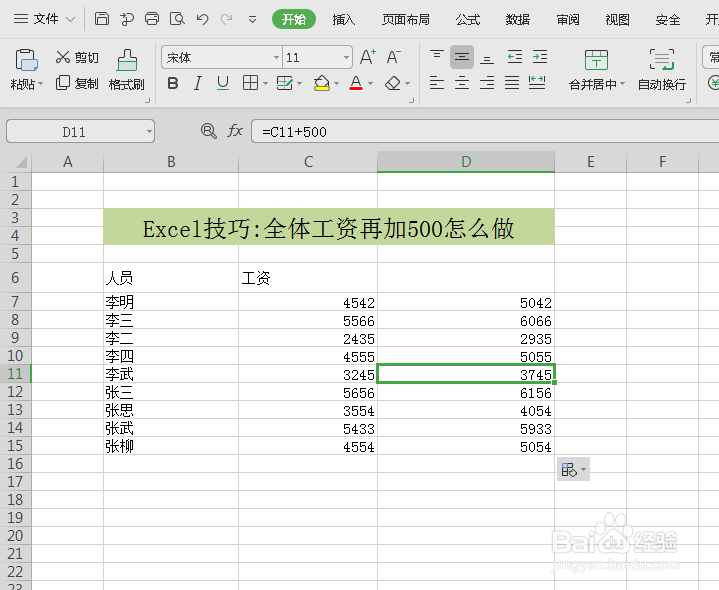Select column D header
This screenshot has height=590, width=719.
(x=466, y=162)
